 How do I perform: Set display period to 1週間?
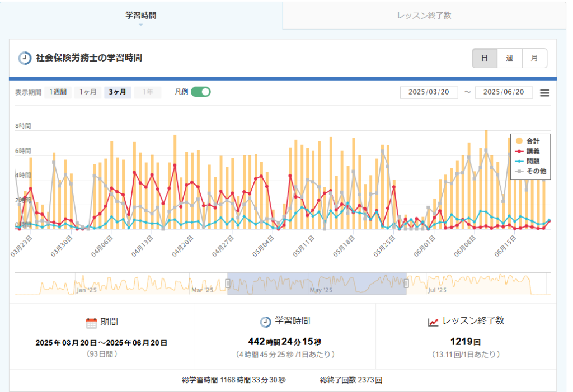click(58, 92)
